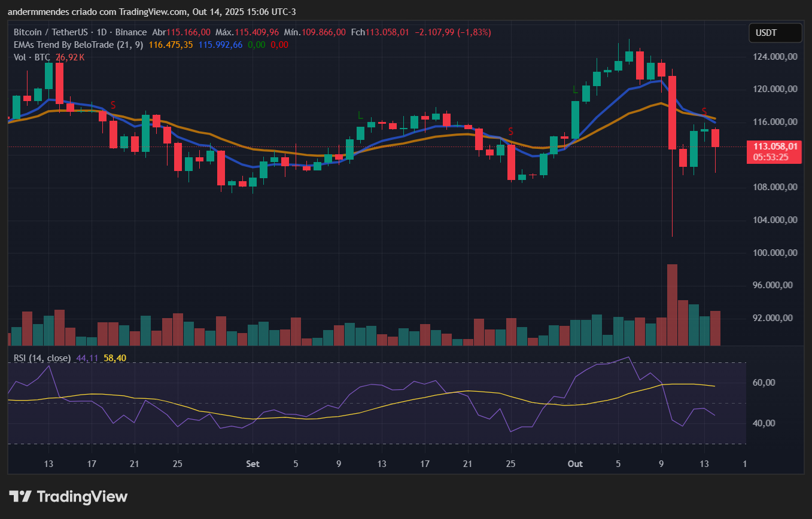Click the green L marker near Out
The image size is (812, 519).
click(575, 90)
